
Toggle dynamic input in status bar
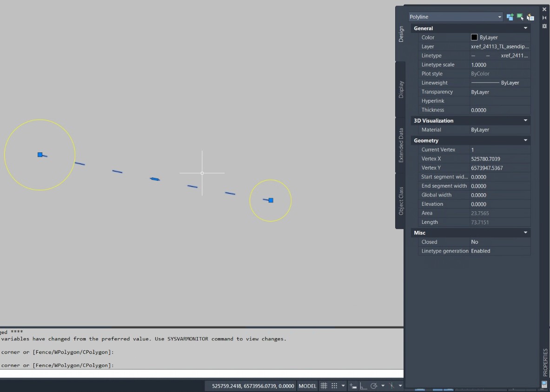click(353, 386)
